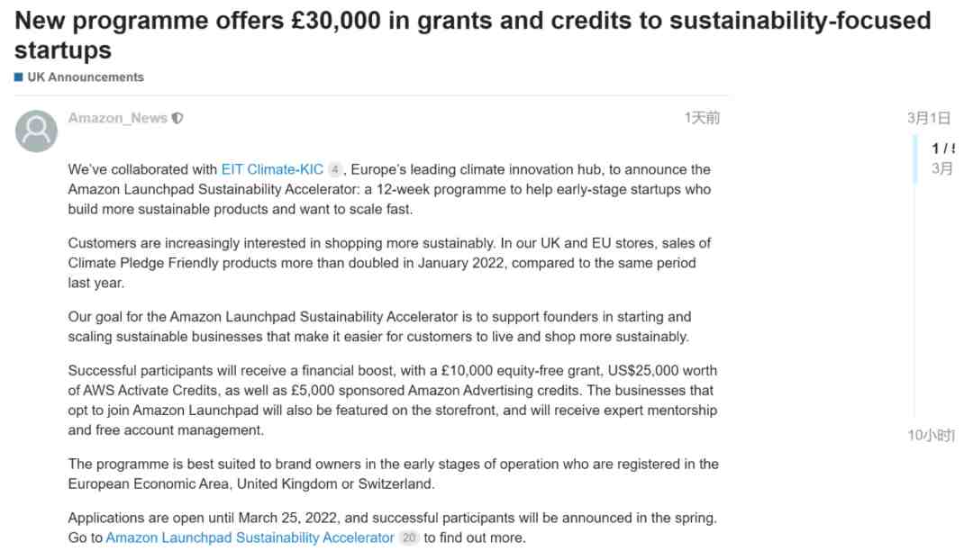Click the Amazon_News user avatar
The image size is (973, 560).
pos(36,131)
